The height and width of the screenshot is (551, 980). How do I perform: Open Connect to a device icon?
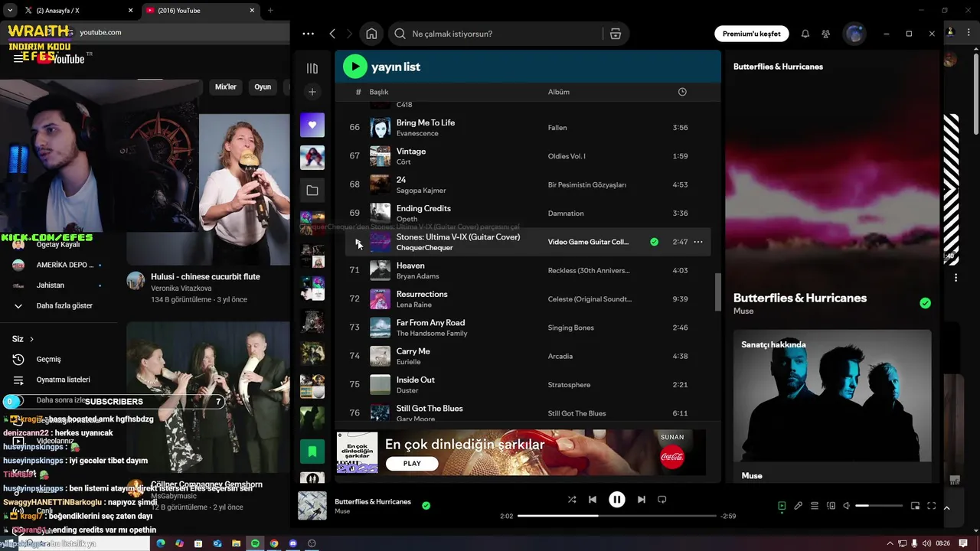point(831,506)
